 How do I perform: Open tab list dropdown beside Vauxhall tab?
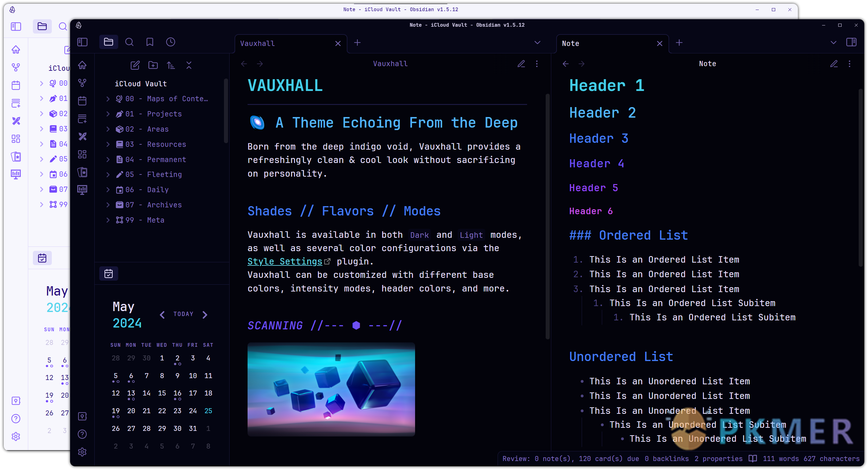coord(537,43)
